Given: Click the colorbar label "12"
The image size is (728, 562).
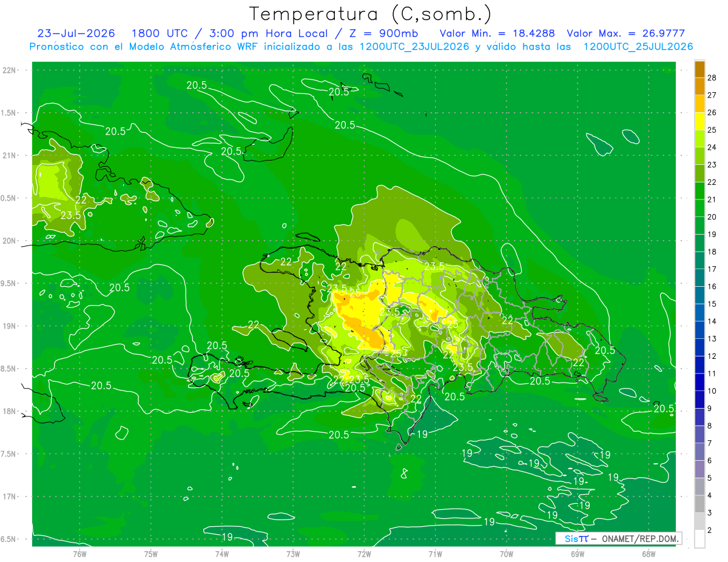Looking at the screenshot, I should (x=712, y=356).
